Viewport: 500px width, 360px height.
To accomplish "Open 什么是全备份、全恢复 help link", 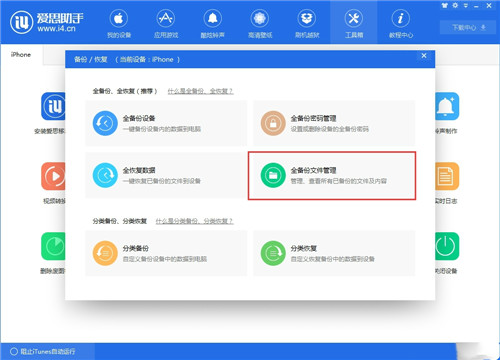I will pyautogui.click(x=200, y=91).
